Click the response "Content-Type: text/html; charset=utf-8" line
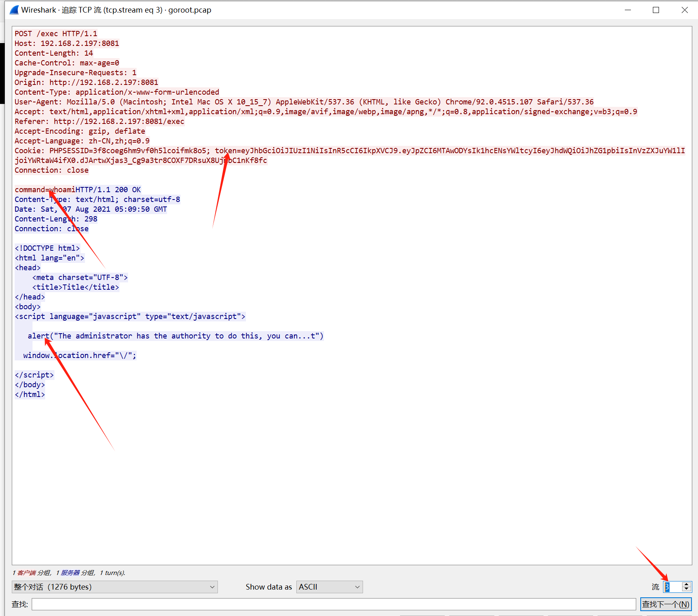Viewport: 698px width, 616px height. [x=98, y=200]
